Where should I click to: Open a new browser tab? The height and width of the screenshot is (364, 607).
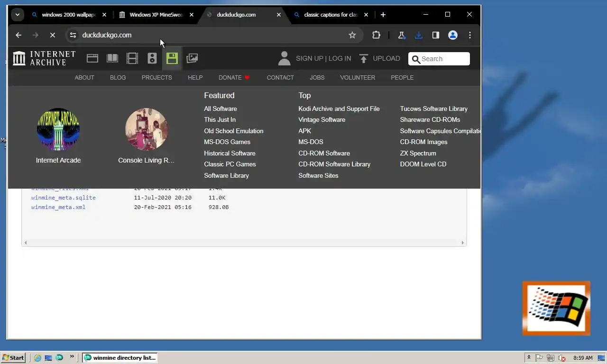[x=383, y=15]
